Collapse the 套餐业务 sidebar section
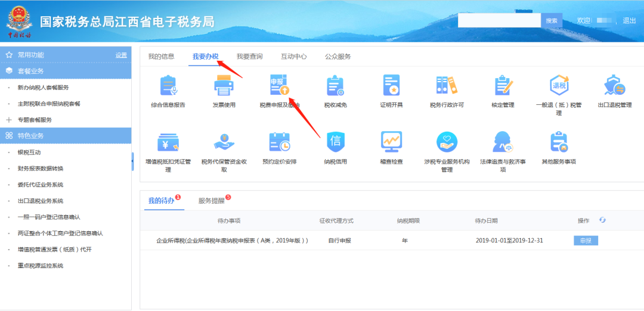The image size is (644, 311). coord(66,71)
